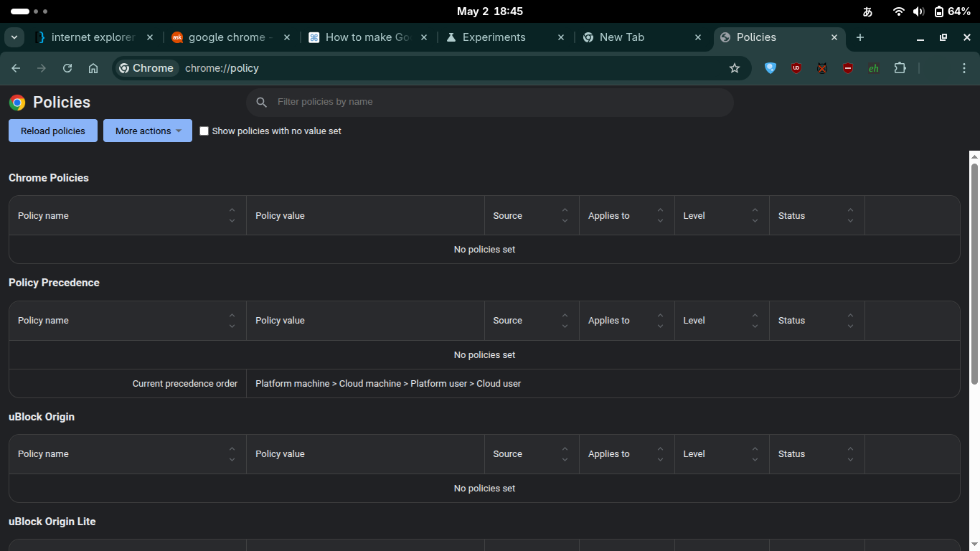The image size is (980, 551).
Task: Sort Chrome Policies table by Applies to arrows
Action: 660,215
